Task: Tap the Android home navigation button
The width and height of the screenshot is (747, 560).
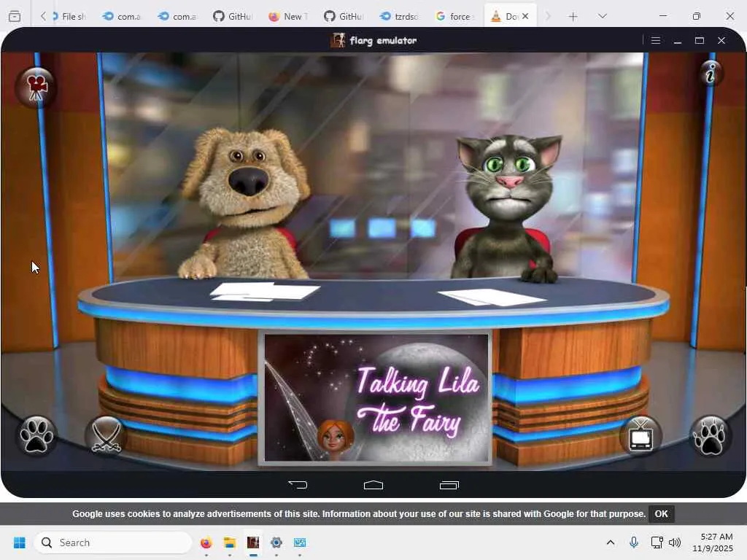Action: (373, 485)
